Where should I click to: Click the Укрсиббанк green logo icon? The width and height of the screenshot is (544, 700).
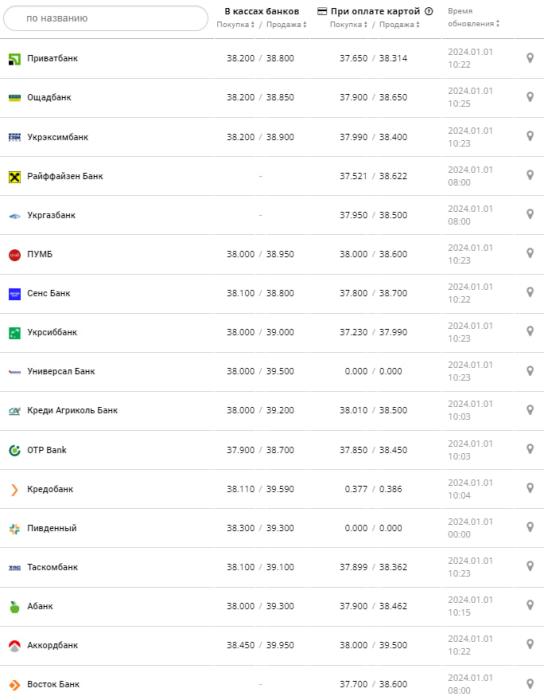coord(15,333)
